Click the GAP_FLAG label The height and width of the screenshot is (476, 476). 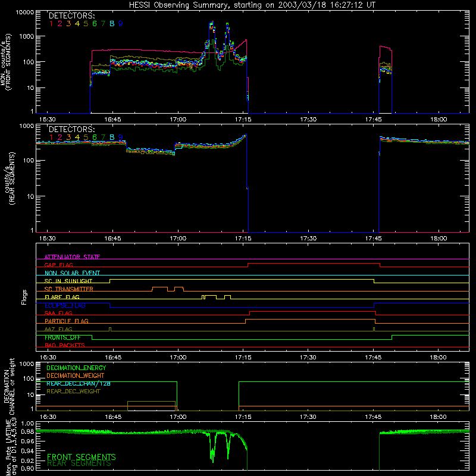(x=58, y=265)
